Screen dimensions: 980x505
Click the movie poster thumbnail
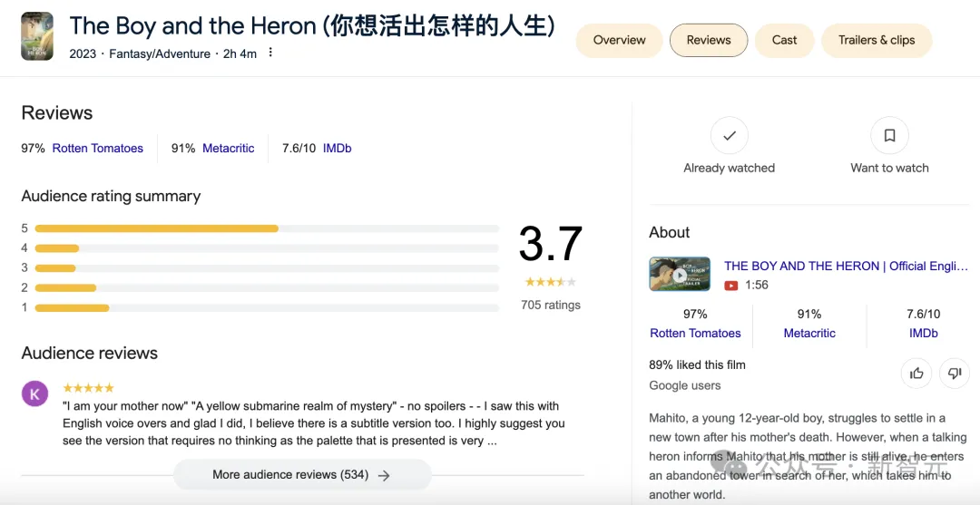37,36
